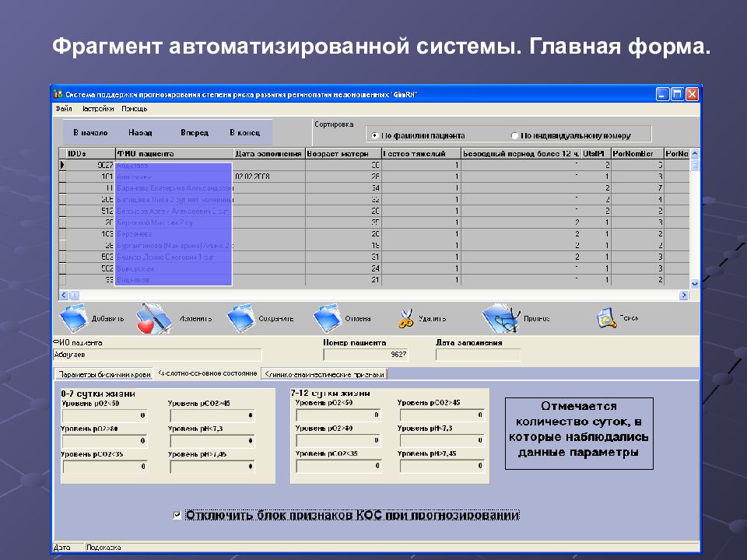Click the ФИО пациента column header
Screen dimensions: 747x560
click(x=174, y=154)
